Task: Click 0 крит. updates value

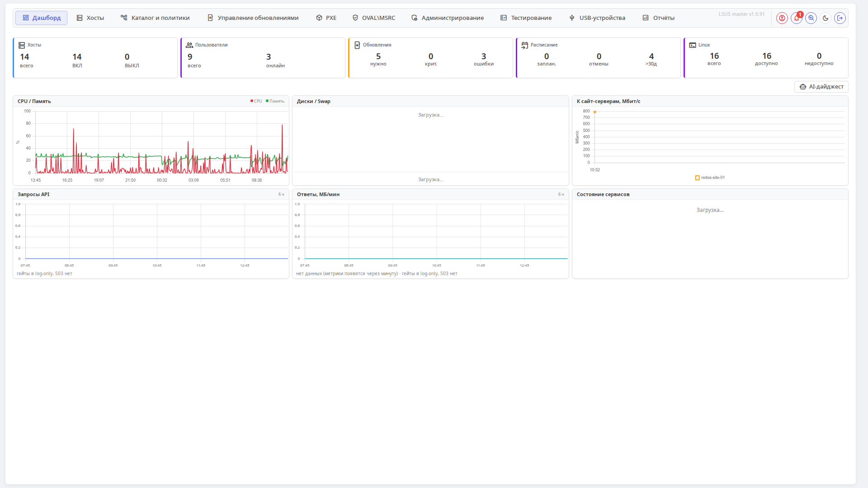Action: tap(431, 59)
